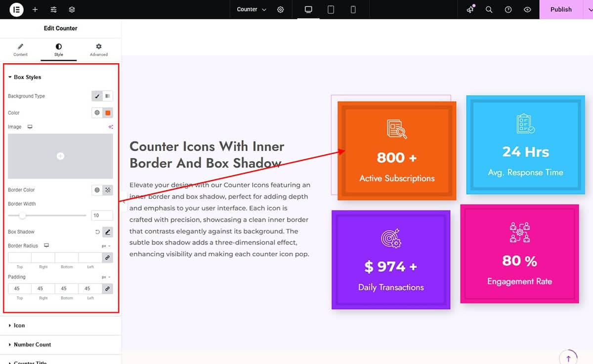Edit Padding Right field
The height and width of the screenshot is (364, 593).
pos(43,288)
